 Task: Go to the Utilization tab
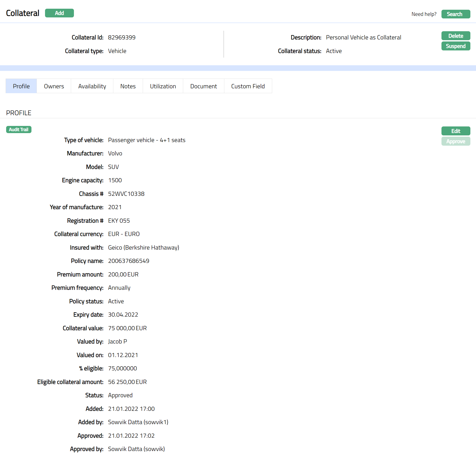pyautogui.click(x=163, y=86)
